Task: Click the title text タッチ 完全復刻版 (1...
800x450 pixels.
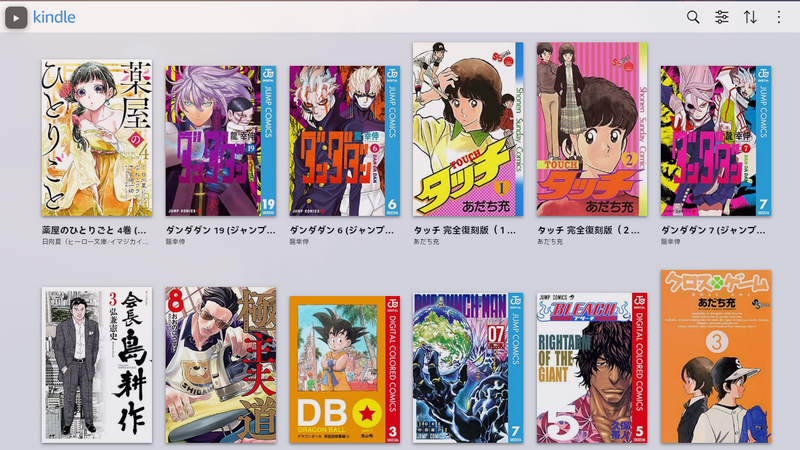Action: pyautogui.click(x=464, y=230)
